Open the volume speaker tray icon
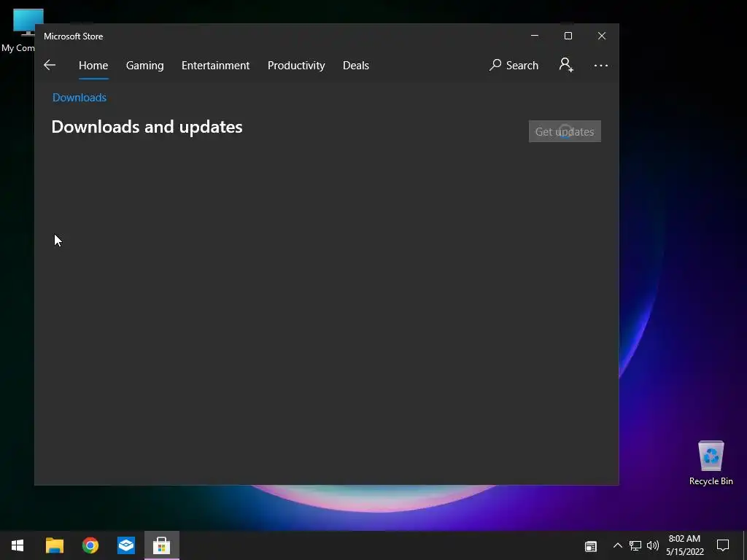 coord(653,545)
